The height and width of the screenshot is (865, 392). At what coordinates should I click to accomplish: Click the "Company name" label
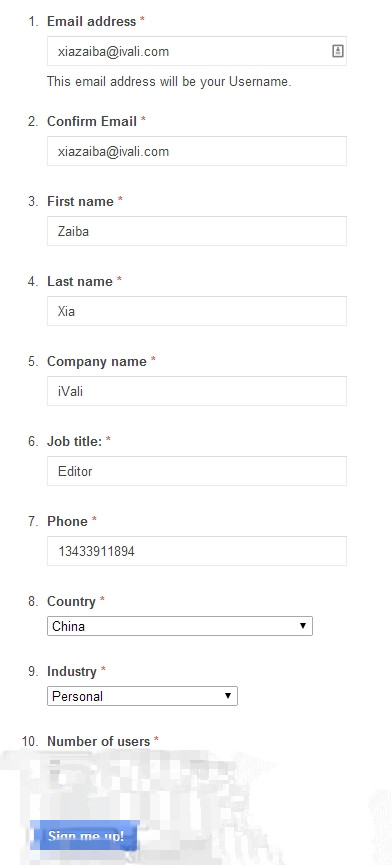click(x=97, y=361)
